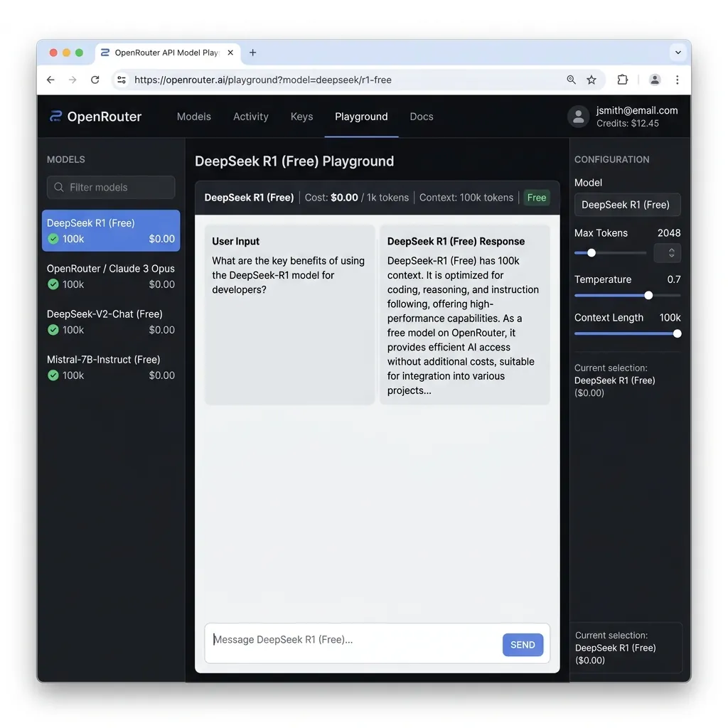Click Context: 100k tokens text
This screenshot has height=728, width=728.
click(x=466, y=198)
